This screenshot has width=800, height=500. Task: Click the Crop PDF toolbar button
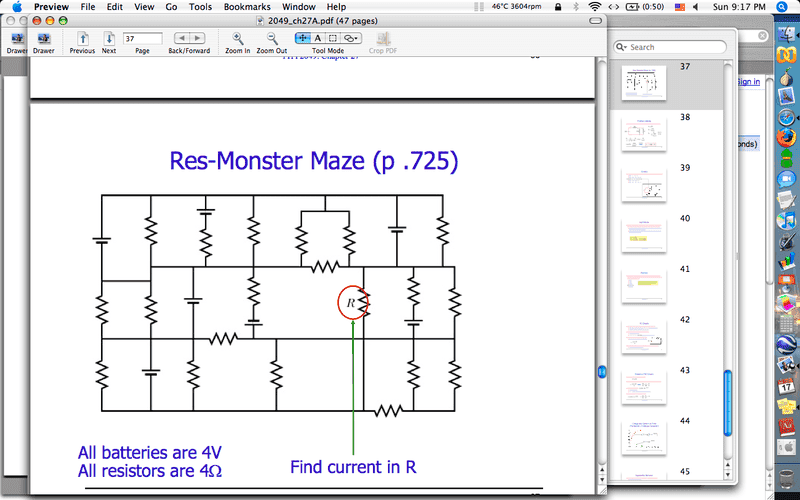(x=383, y=43)
